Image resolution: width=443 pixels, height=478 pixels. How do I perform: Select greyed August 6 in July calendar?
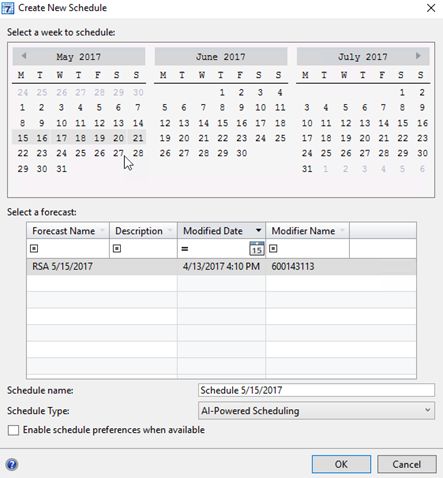[x=422, y=169]
